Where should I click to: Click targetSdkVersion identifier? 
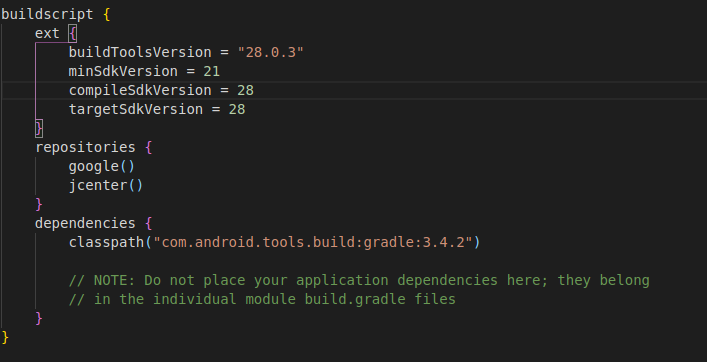point(136,109)
